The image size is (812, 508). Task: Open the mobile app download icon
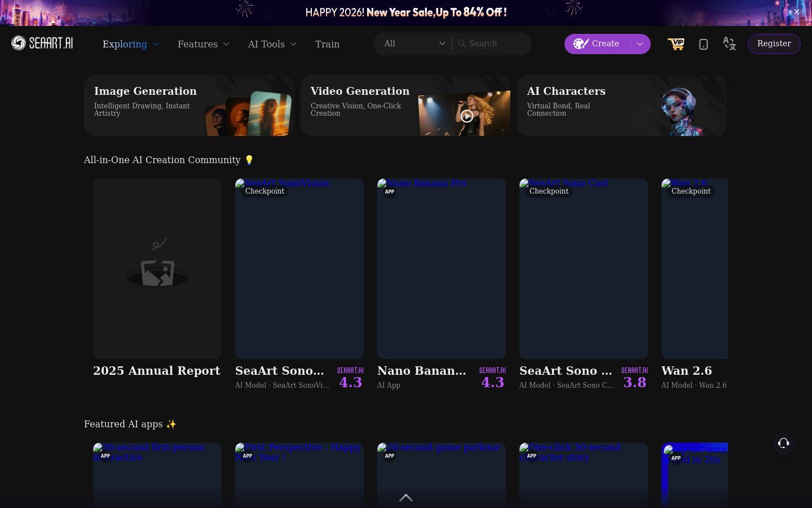coord(703,44)
